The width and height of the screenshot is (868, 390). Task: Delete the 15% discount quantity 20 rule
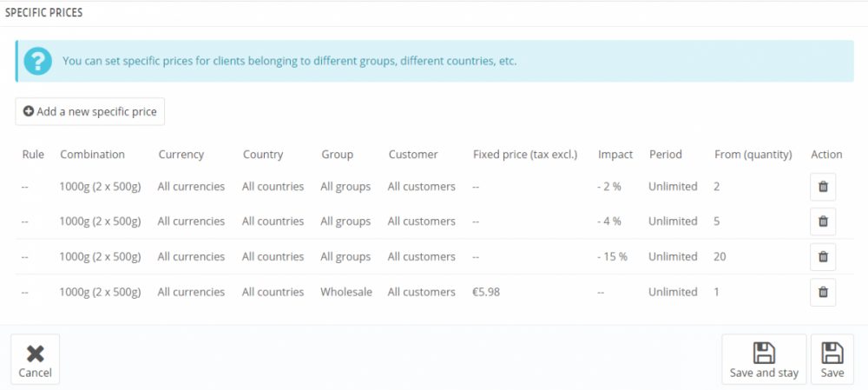(823, 257)
